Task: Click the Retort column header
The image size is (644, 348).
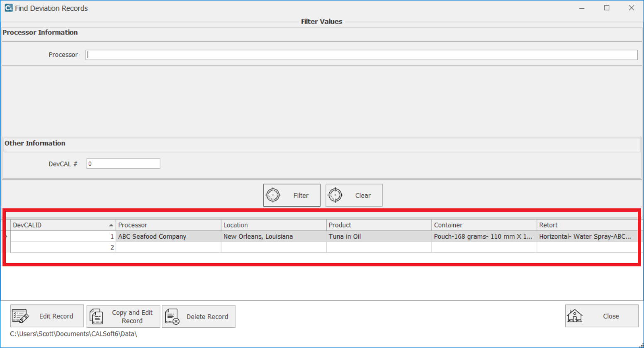Action: point(587,225)
